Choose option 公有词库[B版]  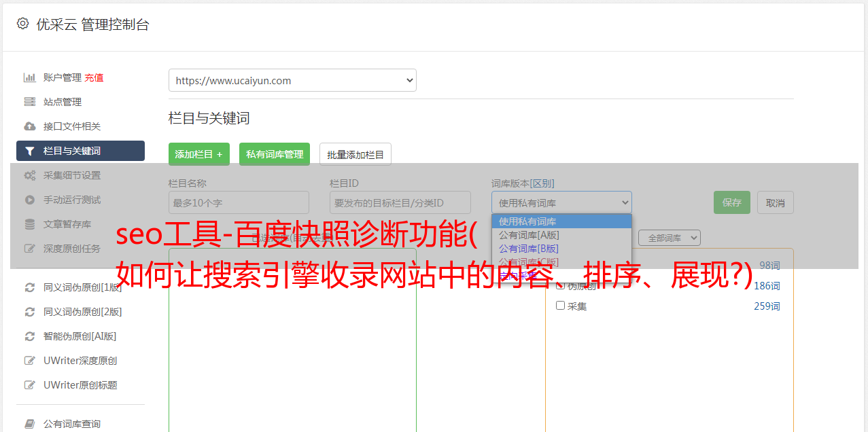(x=561, y=249)
